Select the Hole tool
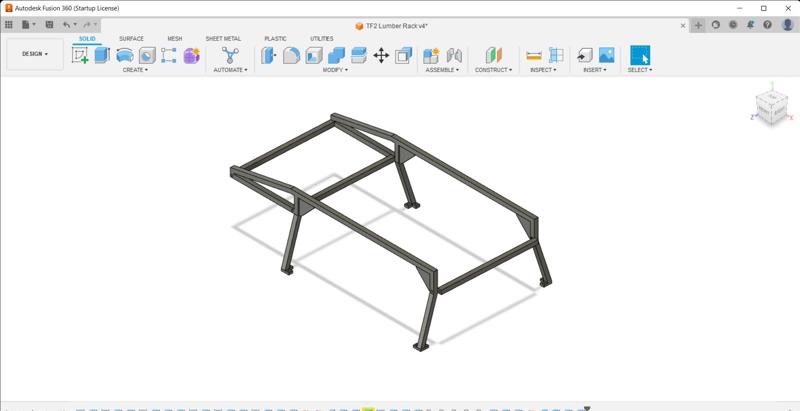The height and width of the screenshot is (411, 800). pyautogui.click(x=147, y=55)
